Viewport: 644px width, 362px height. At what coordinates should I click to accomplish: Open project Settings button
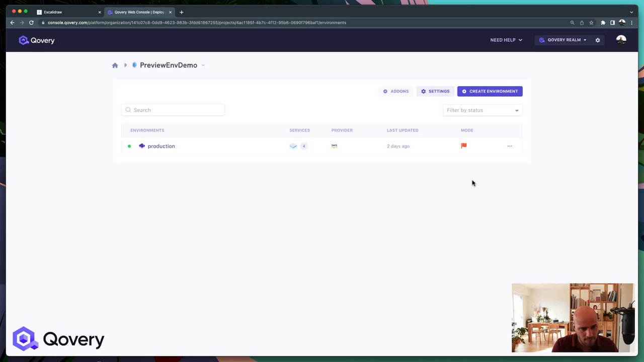435,92
